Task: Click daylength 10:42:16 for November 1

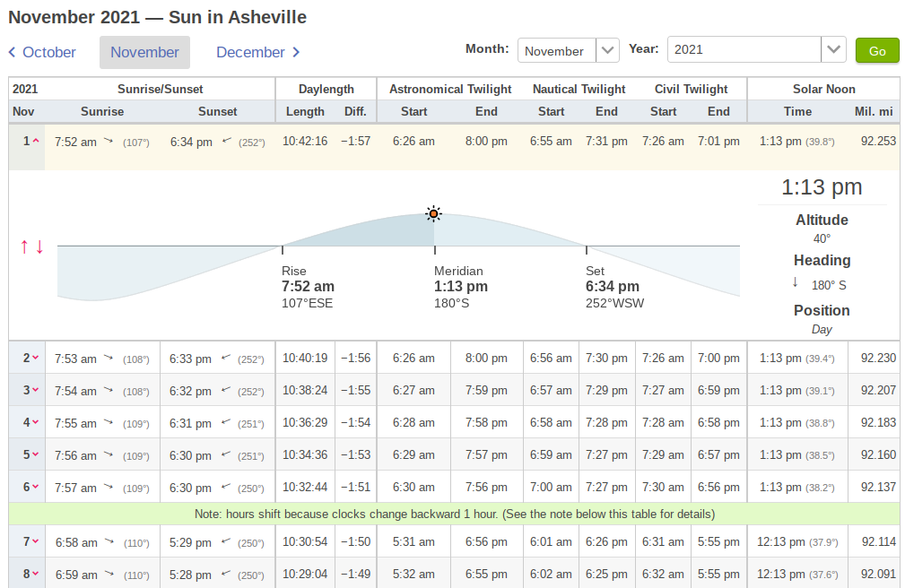Action: (x=305, y=141)
